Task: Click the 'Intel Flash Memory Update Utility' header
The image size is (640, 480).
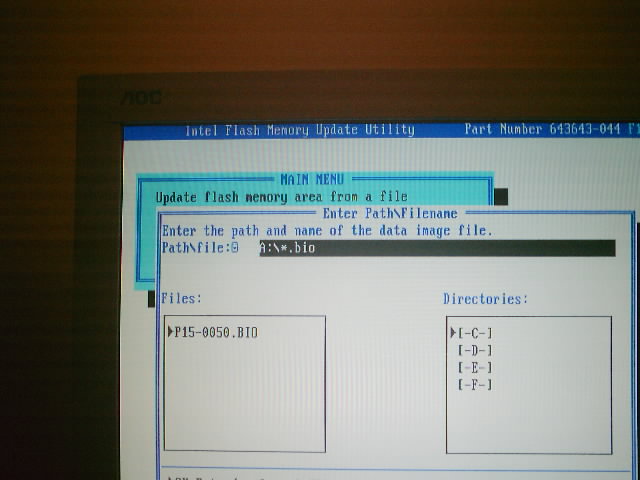Action: coord(300,130)
